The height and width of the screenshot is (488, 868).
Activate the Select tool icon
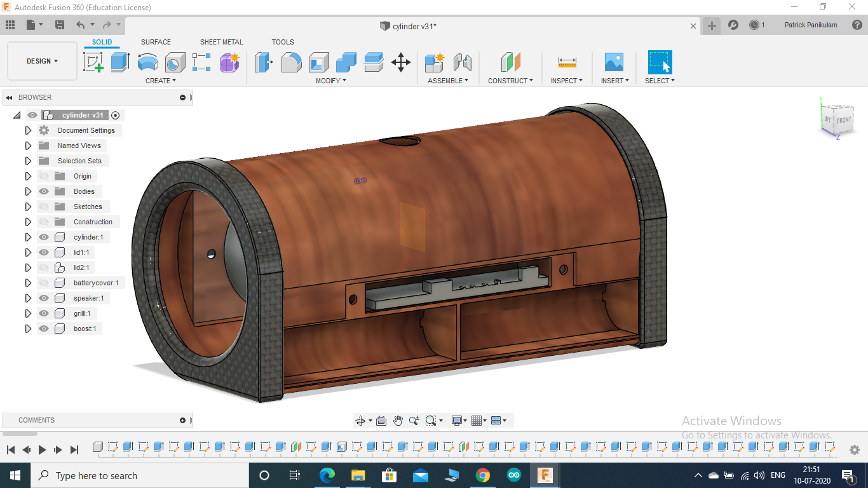(x=660, y=62)
